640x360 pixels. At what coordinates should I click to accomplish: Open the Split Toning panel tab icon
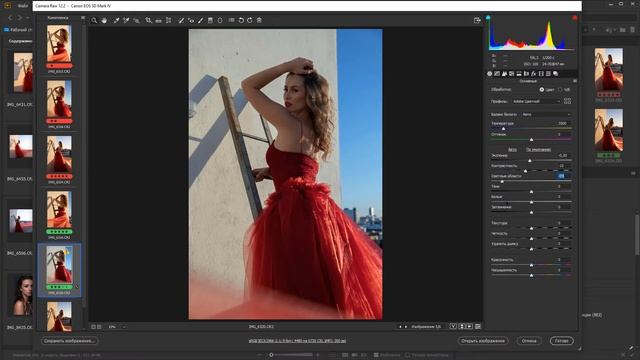pos(519,74)
